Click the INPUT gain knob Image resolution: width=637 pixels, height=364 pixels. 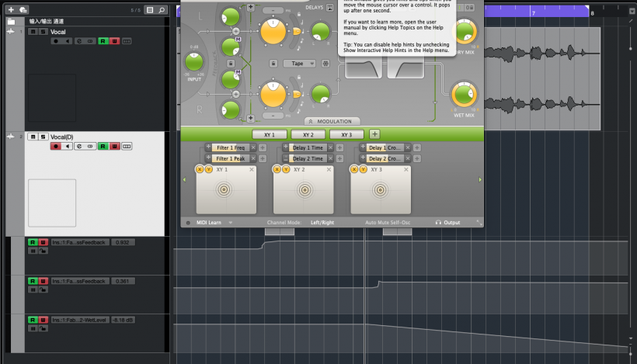tap(193, 62)
